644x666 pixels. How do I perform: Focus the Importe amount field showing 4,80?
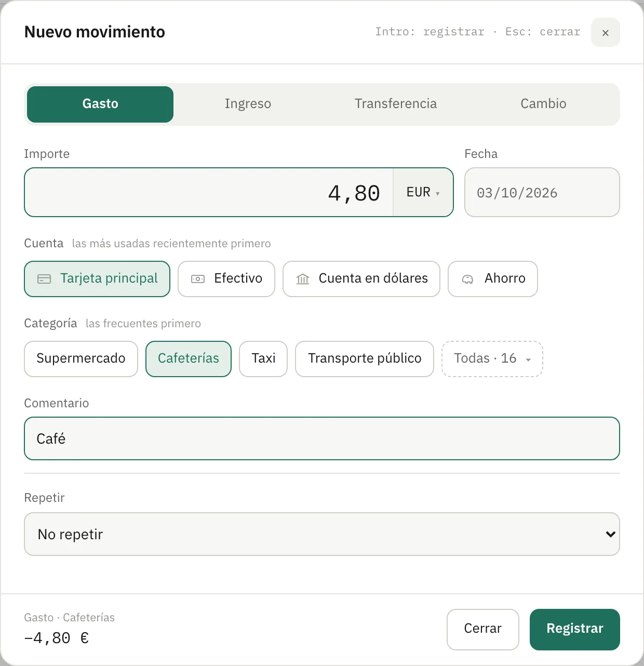209,192
